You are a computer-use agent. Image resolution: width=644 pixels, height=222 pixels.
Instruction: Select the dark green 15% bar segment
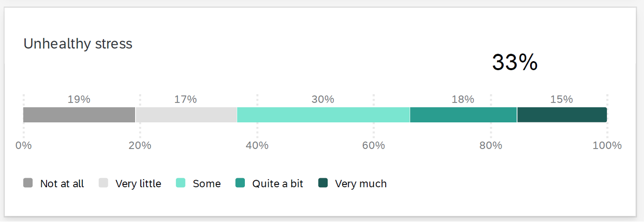(562, 115)
